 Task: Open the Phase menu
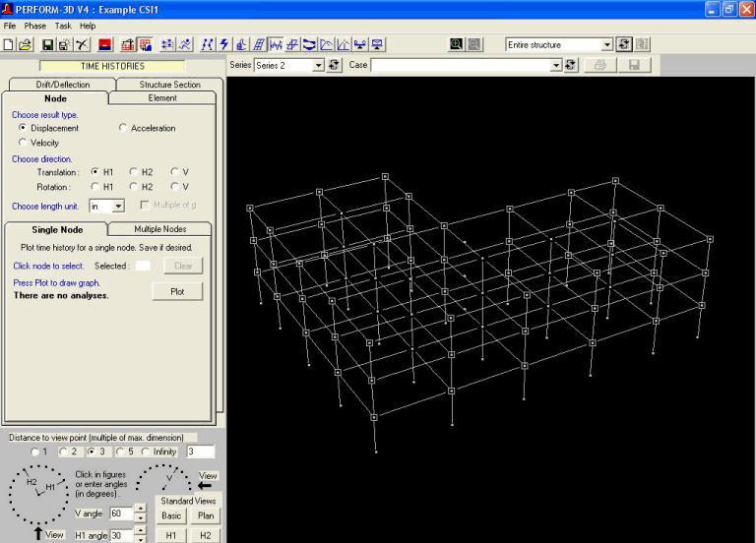(35, 26)
